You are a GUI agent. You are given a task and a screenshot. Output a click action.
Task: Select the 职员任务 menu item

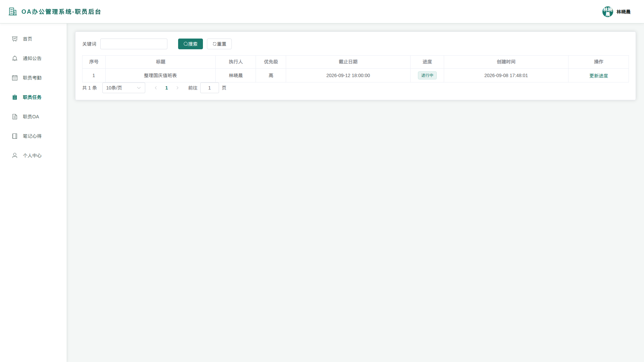coord(34,97)
